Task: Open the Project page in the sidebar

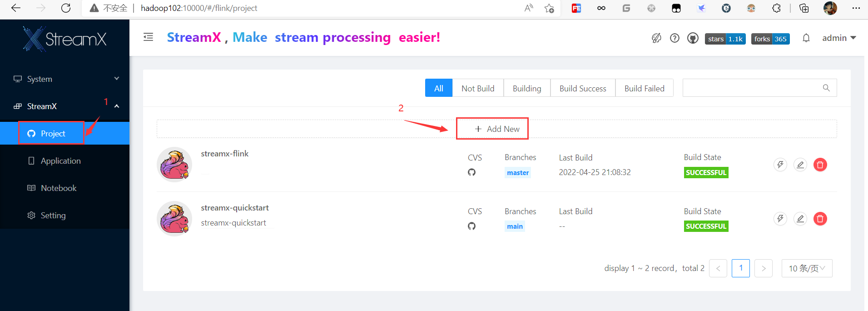Action: (x=65, y=133)
